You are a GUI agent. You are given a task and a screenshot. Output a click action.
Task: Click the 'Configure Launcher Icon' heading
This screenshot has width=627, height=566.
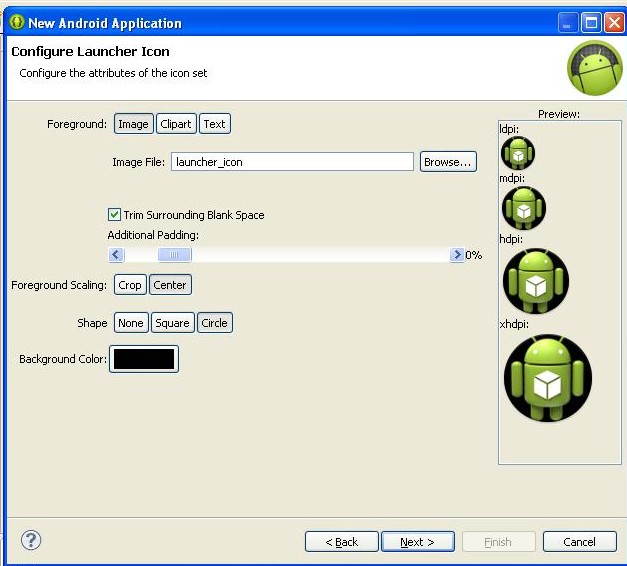90,52
